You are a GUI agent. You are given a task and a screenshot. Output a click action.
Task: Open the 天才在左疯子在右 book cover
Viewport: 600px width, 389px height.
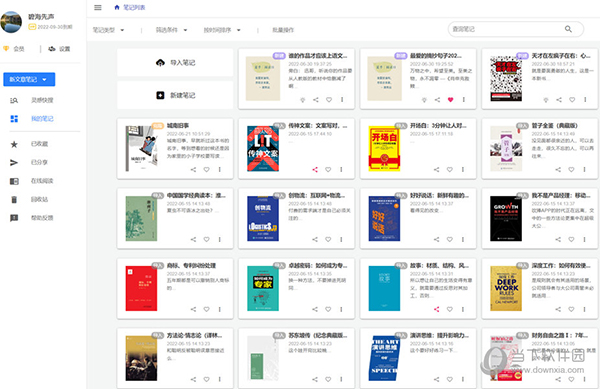click(x=506, y=78)
